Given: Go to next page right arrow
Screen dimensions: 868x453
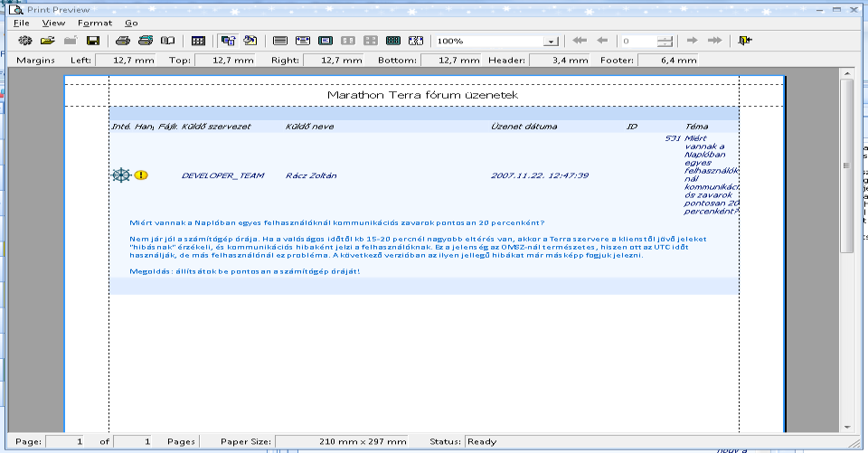Looking at the screenshot, I should pyautogui.click(x=692, y=41).
